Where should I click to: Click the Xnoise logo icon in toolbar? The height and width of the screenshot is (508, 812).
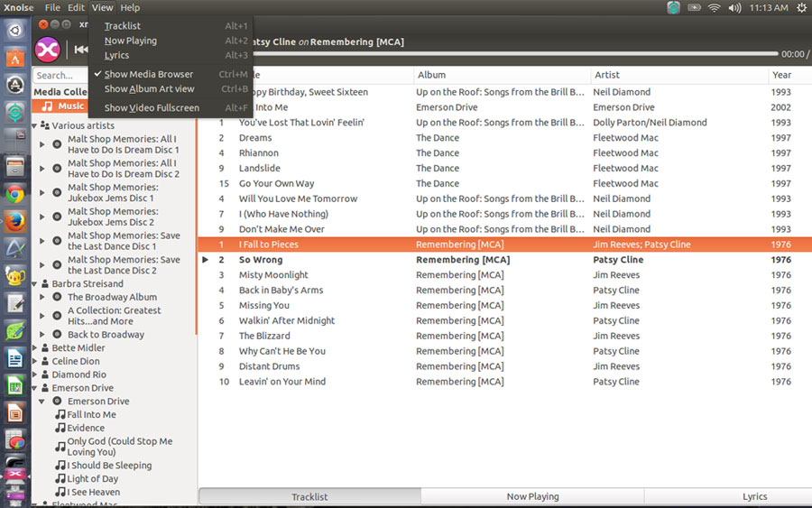tap(47, 50)
